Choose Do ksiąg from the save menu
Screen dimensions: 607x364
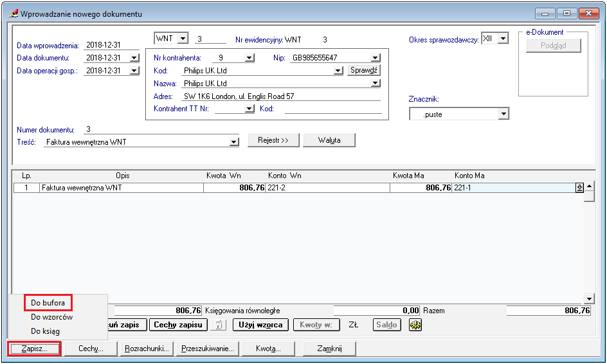[x=45, y=331]
